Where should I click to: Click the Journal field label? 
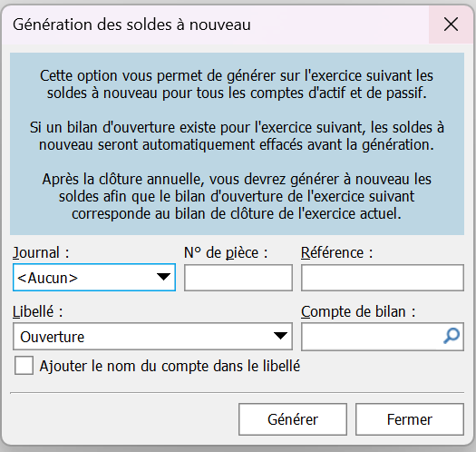pos(41,252)
